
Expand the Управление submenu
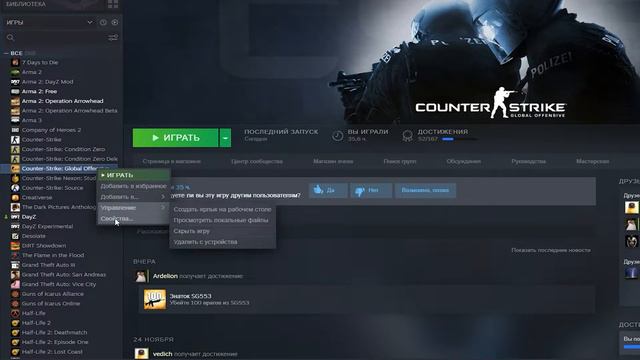click(x=133, y=208)
